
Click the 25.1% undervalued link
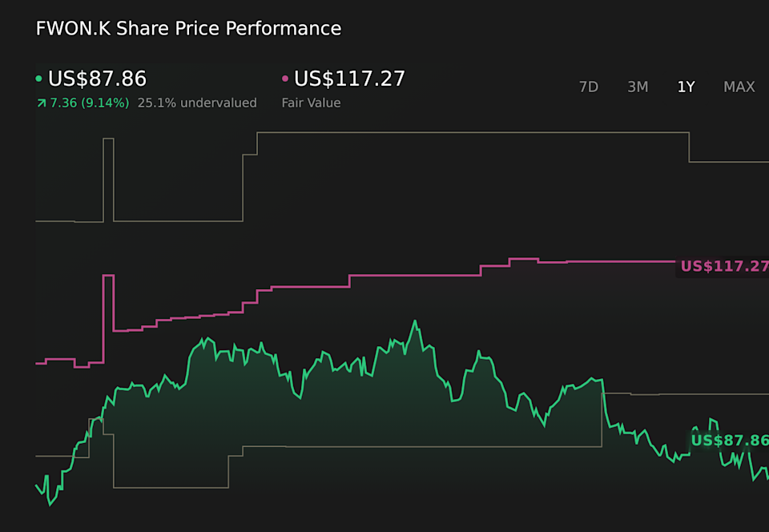click(x=198, y=103)
